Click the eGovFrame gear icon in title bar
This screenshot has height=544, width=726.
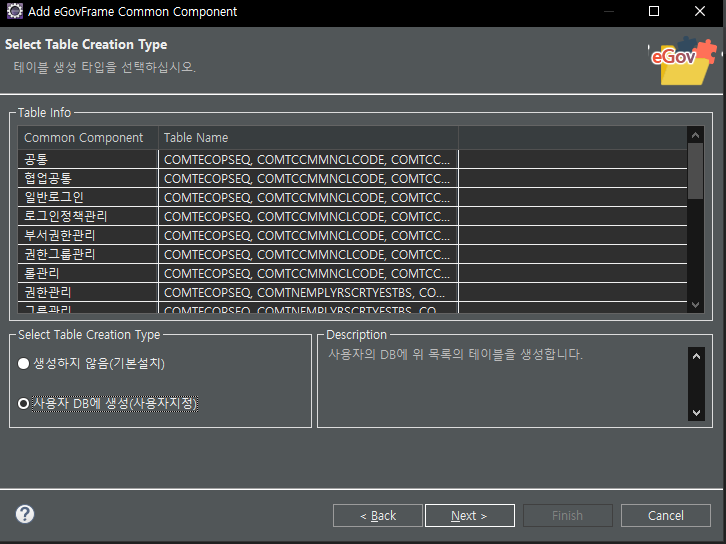tap(14, 11)
